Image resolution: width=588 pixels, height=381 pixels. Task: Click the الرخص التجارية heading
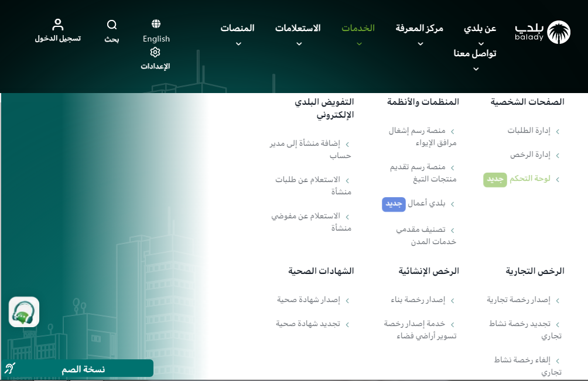coord(535,271)
